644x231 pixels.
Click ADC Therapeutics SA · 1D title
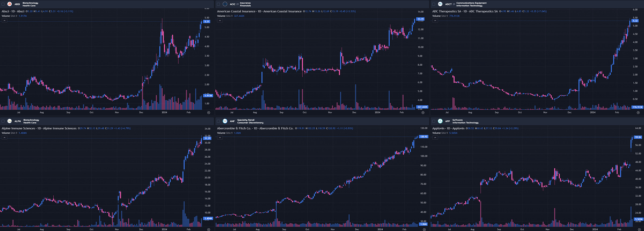(x=465, y=11)
